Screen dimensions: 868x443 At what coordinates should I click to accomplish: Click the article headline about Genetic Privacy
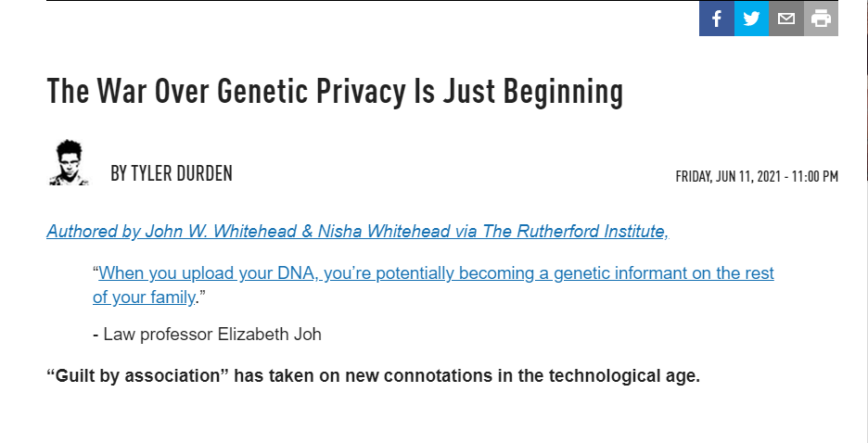(335, 92)
